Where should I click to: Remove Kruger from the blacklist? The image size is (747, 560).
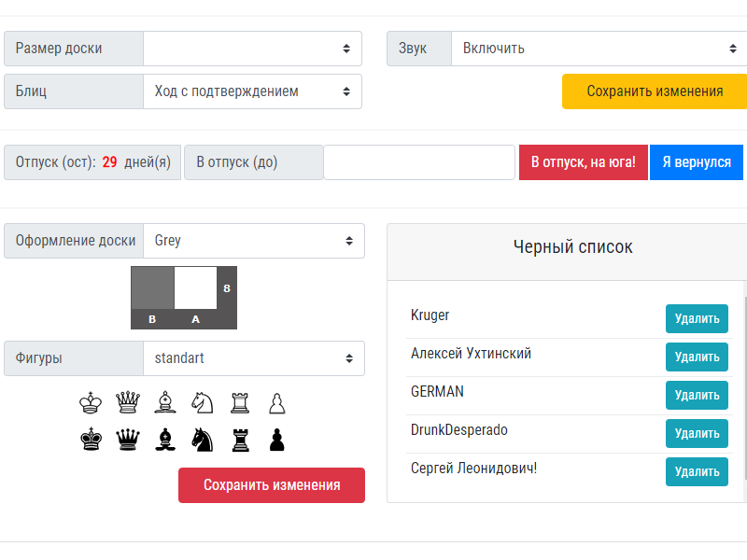click(697, 318)
